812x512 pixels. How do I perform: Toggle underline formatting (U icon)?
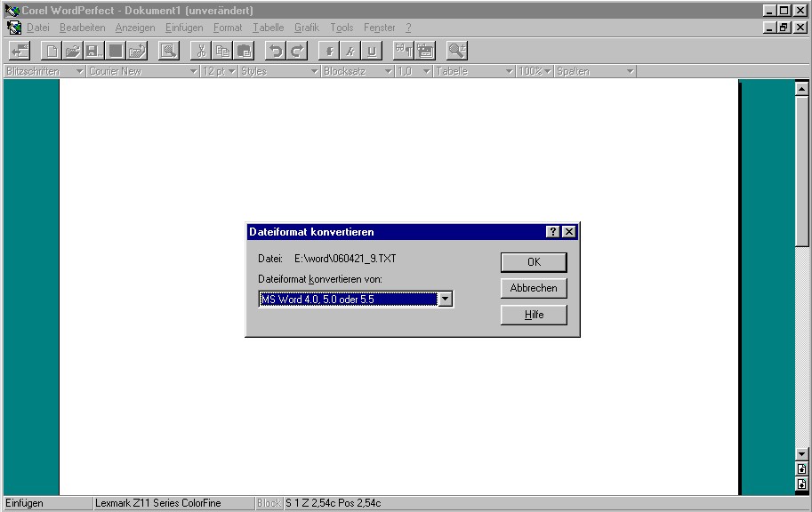click(x=372, y=51)
